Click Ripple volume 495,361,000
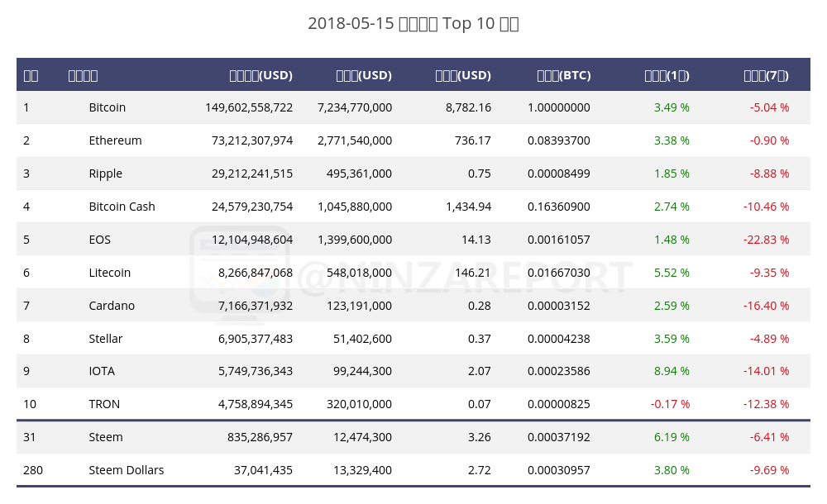Viewport: 827px width, 504px height. coord(359,174)
